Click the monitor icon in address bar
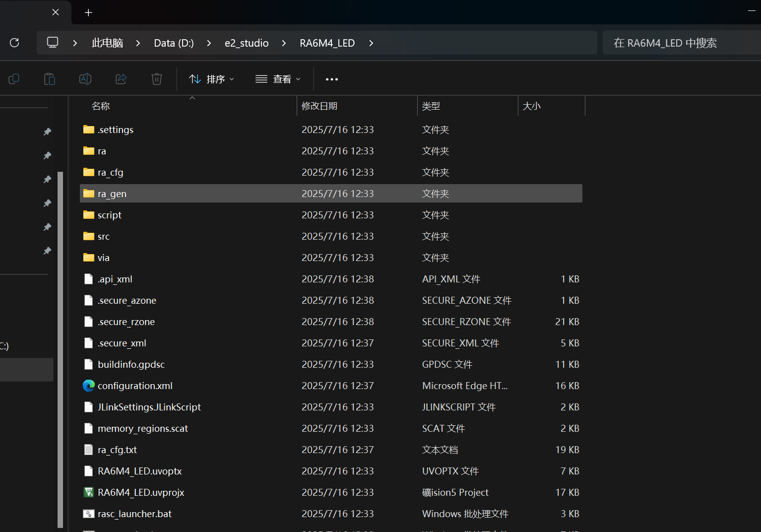 pos(53,43)
